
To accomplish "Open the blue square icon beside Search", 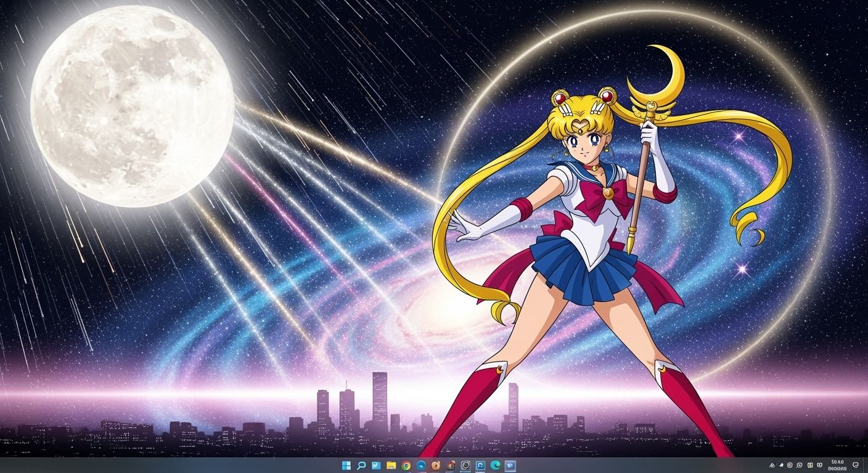I will coord(376,466).
